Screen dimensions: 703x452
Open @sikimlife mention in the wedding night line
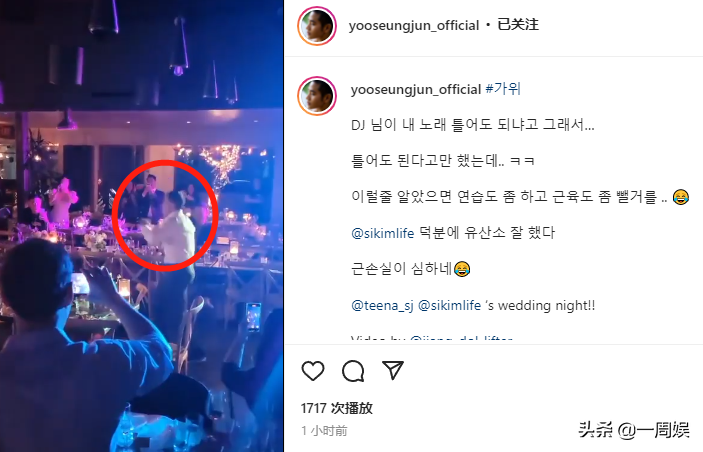click(449, 306)
